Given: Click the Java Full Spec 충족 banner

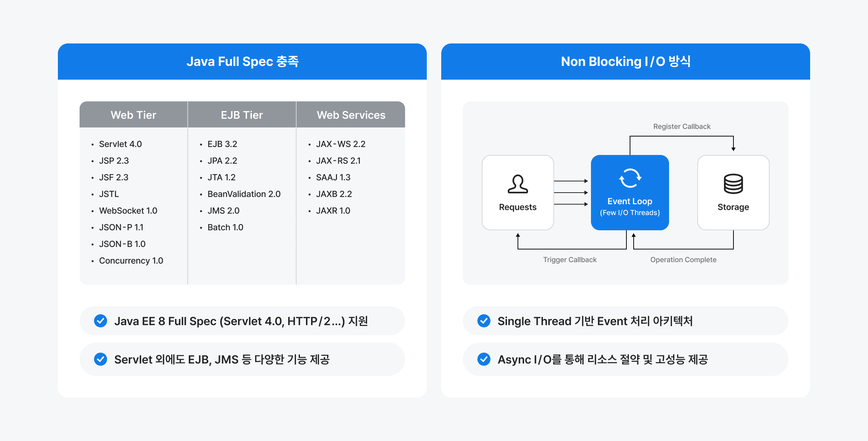Looking at the screenshot, I should pos(242,62).
